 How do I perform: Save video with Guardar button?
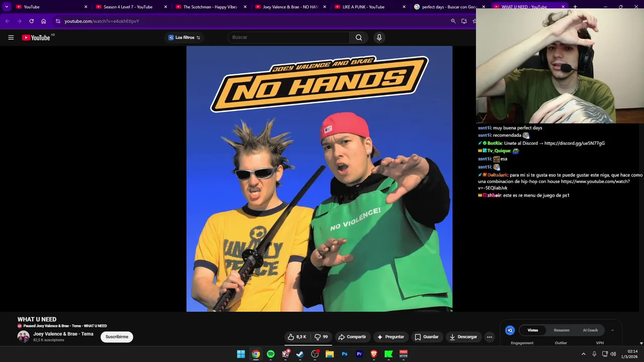[x=426, y=337]
